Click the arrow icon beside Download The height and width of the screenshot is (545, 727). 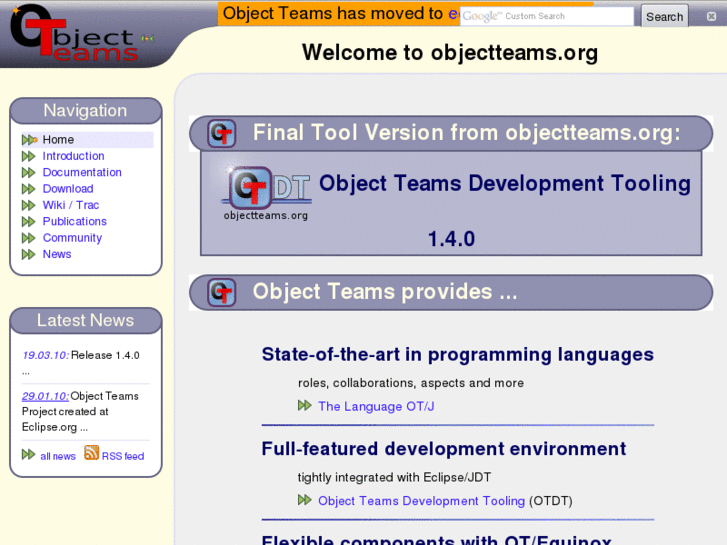click(29, 189)
